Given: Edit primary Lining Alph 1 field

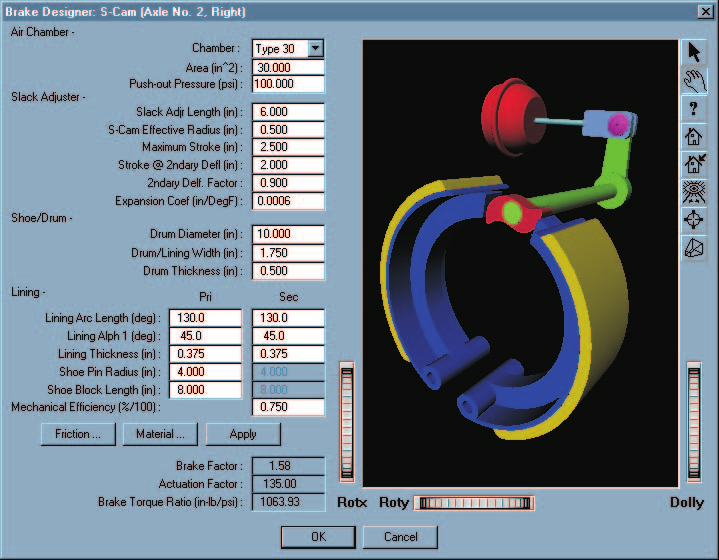Looking at the screenshot, I should (x=205, y=336).
